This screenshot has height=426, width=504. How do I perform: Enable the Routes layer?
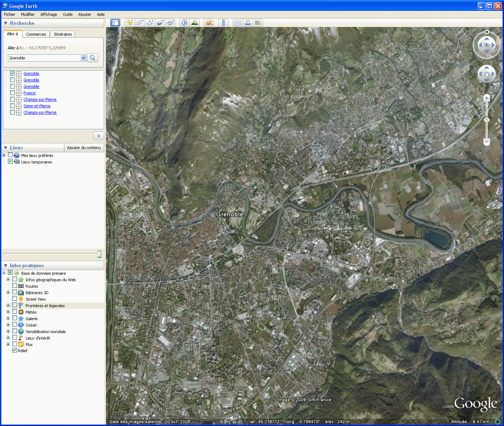pyautogui.click(x=15, y=286)
